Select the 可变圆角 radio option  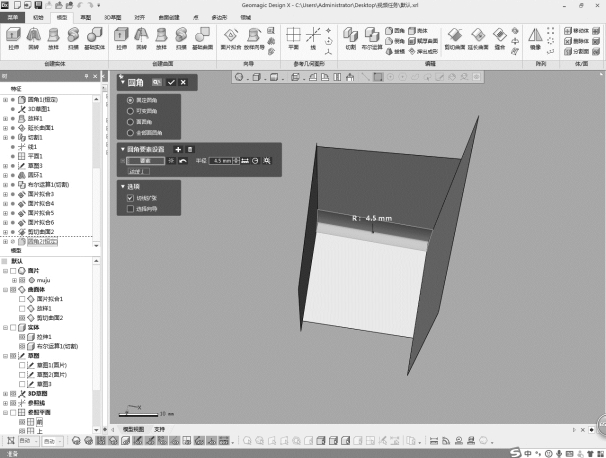coord(131,111)
